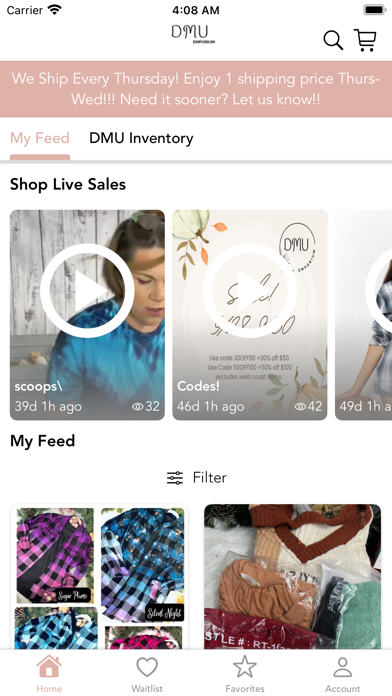The height and width of the screenshot is (696, 392).
Task: Switch to the DMU Inventory tab
Action: click(x=141, y=138)
